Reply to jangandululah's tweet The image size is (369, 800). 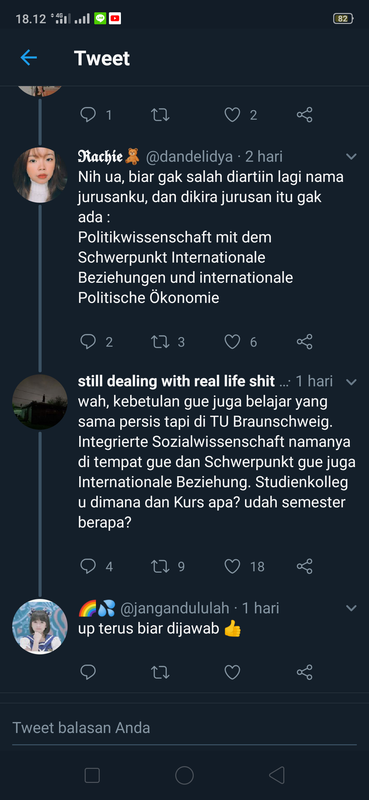tap(88, 672)
